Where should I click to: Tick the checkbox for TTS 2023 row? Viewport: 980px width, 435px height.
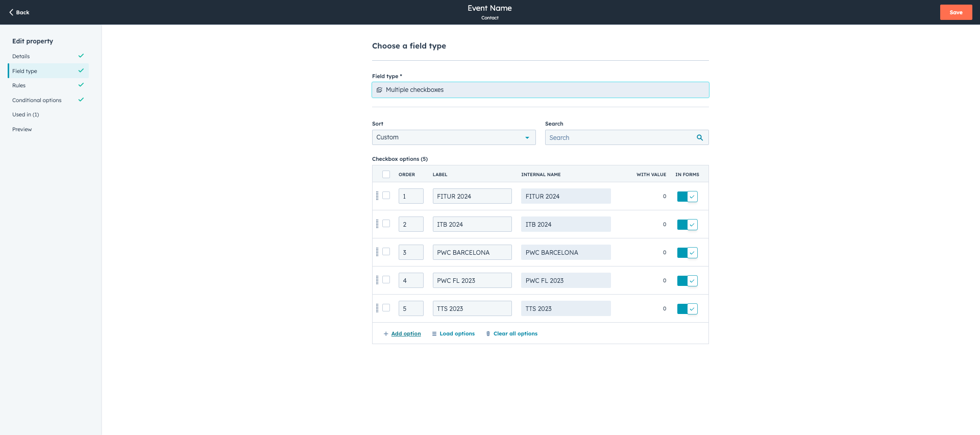386,308
